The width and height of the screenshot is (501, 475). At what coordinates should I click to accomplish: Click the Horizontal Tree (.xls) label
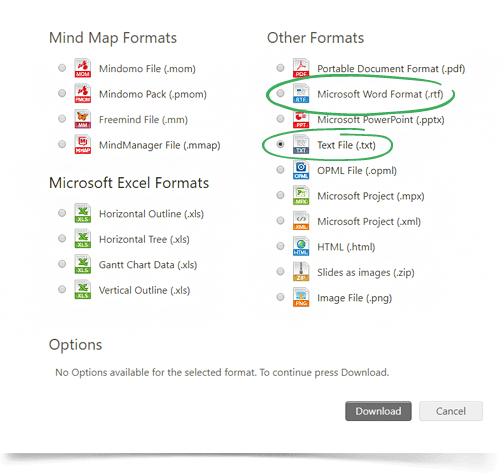point(144,239)
